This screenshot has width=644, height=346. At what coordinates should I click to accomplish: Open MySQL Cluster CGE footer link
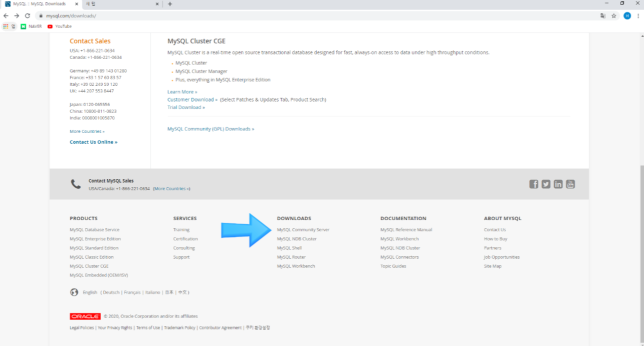click(x=89, y=266)
